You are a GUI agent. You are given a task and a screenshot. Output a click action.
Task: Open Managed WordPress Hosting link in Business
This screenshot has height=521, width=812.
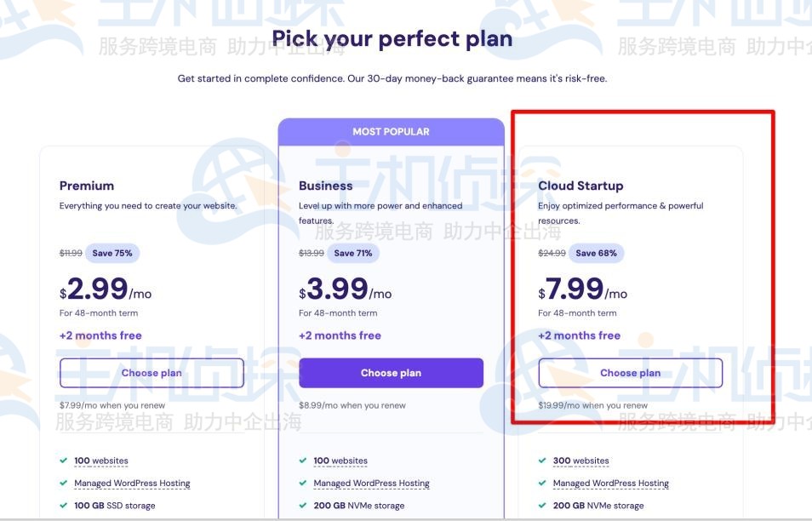371,483
